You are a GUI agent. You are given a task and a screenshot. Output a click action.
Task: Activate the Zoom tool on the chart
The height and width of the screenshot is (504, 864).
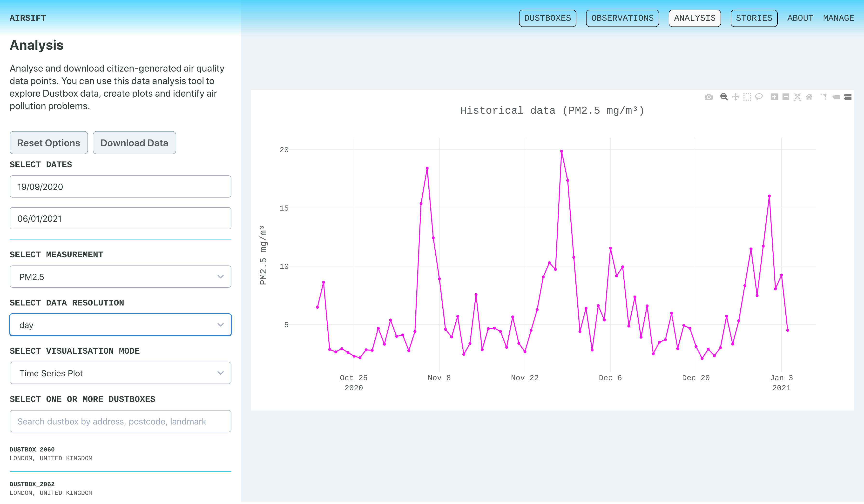click(724, 97)
